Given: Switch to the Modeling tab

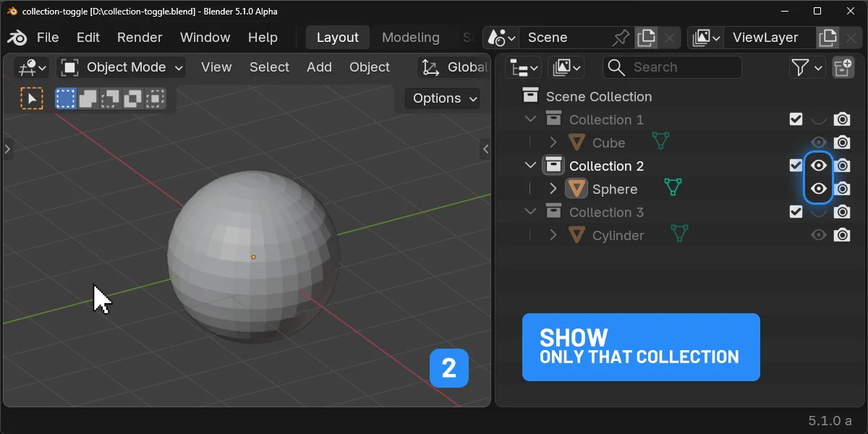Looking at the screenshot, I should 410,37.
